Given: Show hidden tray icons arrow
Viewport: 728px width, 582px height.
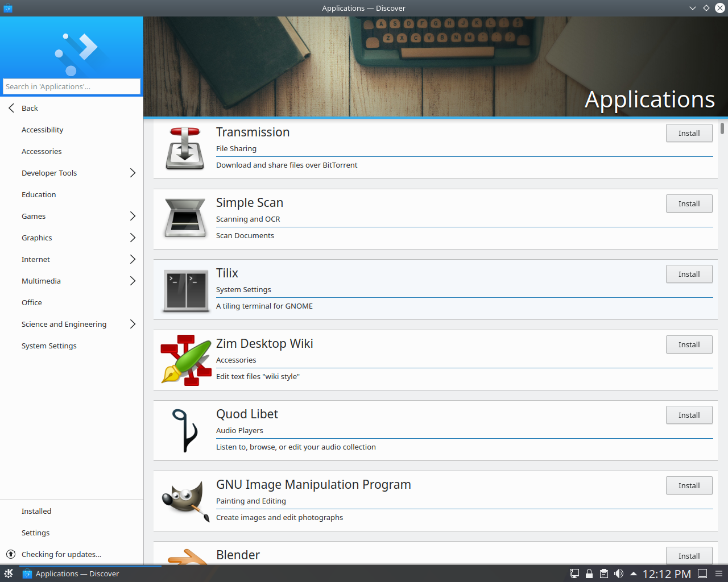Looking at the screenshot, I should [x=633, y=573].
